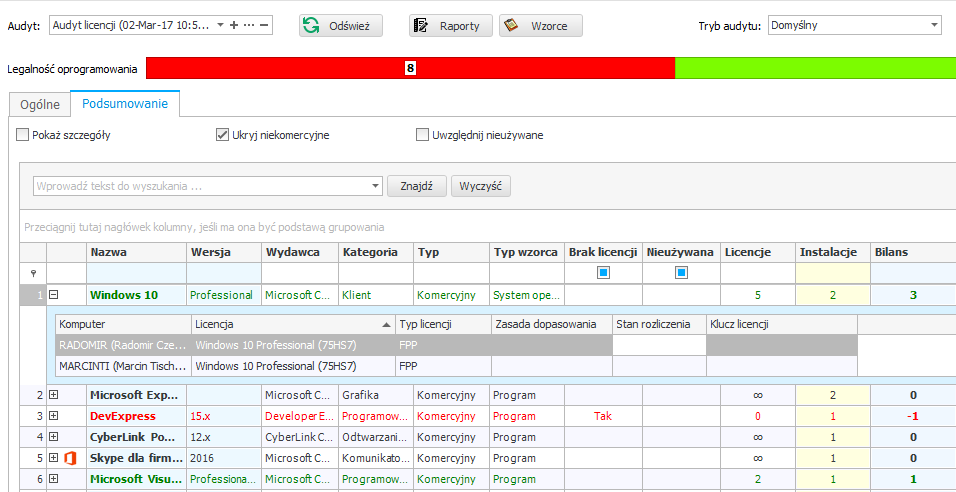Click Typ licencji column header

click(x=443, y=325)
